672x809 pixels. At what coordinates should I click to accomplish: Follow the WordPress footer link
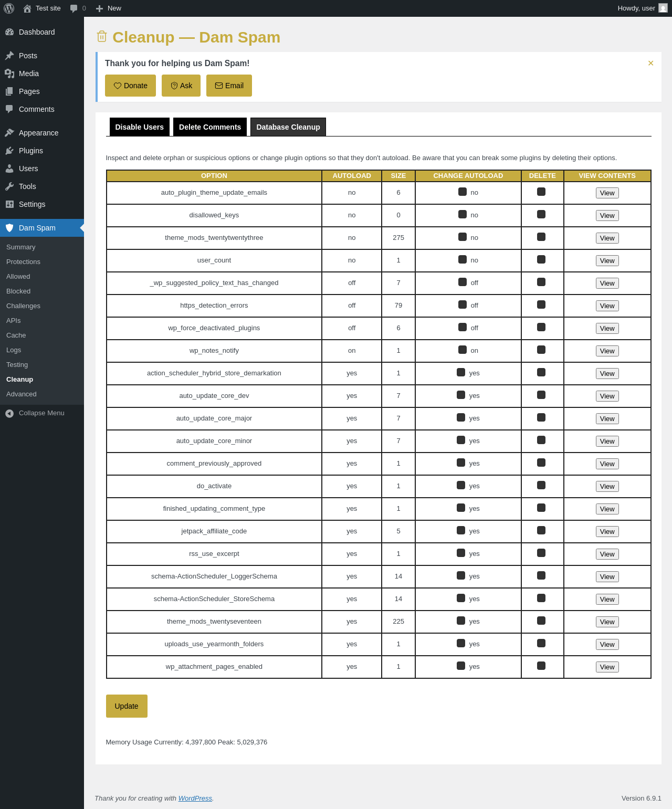pos(195,798)
